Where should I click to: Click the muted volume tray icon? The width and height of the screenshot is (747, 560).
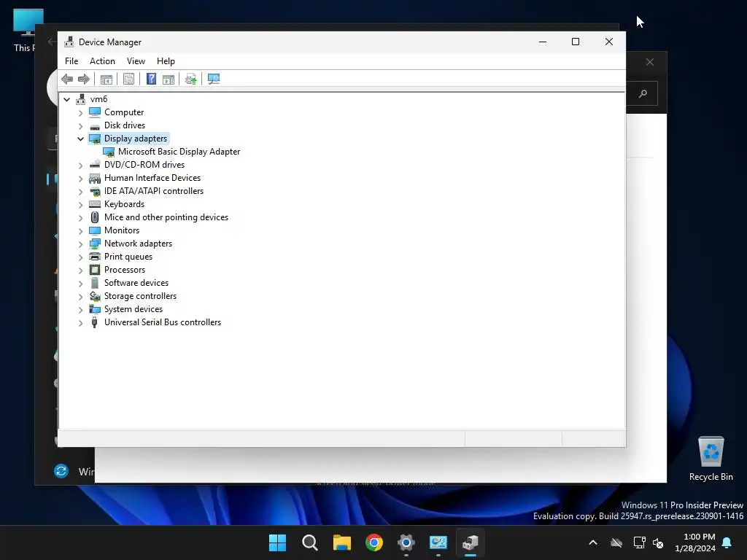pos(658,542)
